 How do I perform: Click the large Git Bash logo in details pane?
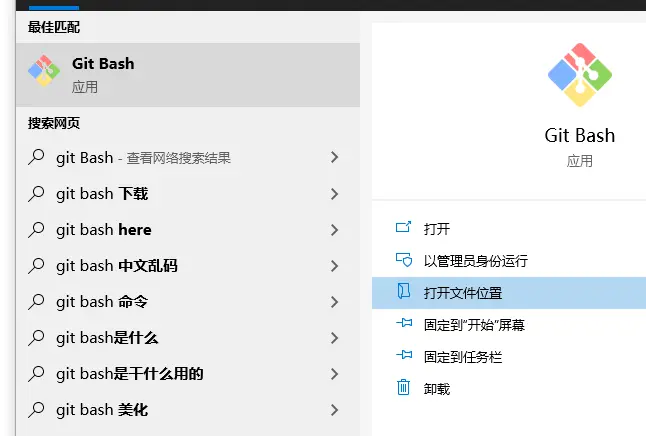pyautogui.click(x=580, y=75)
